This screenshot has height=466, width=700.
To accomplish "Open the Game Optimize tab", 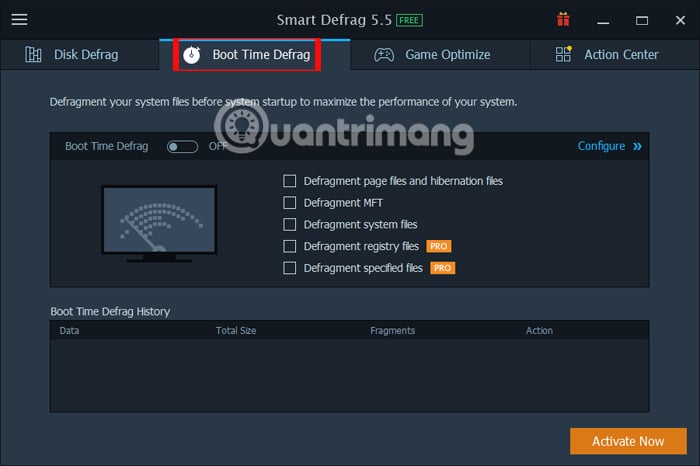I will (440, 54).
